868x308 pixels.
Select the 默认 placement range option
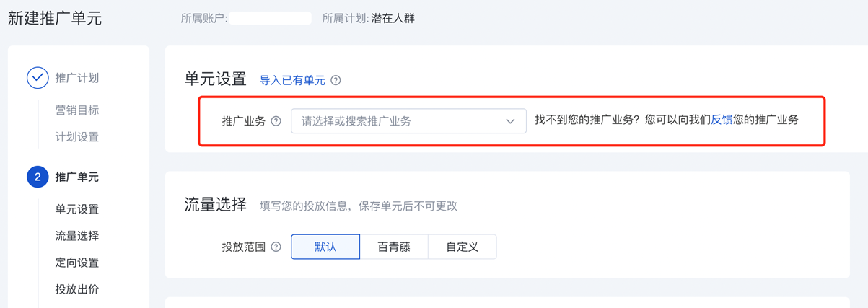(325, 247)
